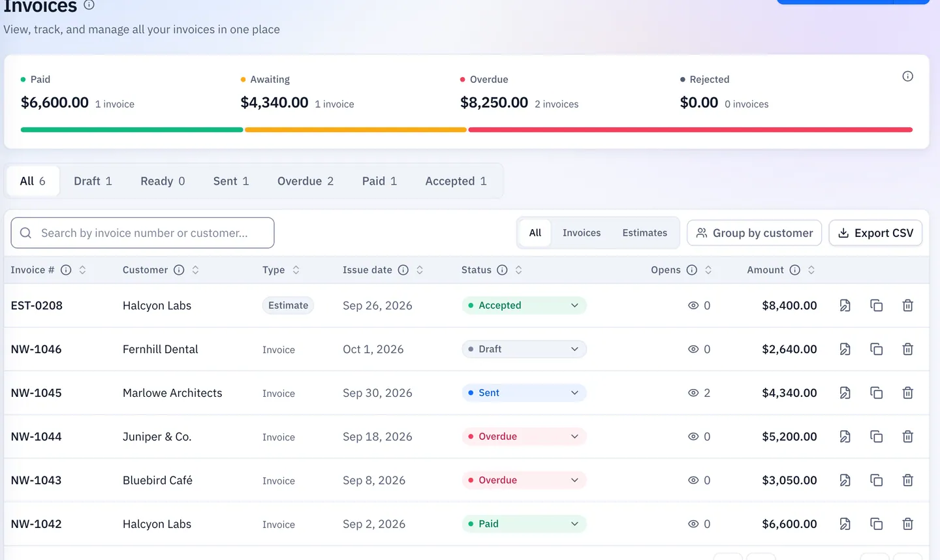
Task: Open Paid status dropdown for NW-1042
Action: coord(524,524)
